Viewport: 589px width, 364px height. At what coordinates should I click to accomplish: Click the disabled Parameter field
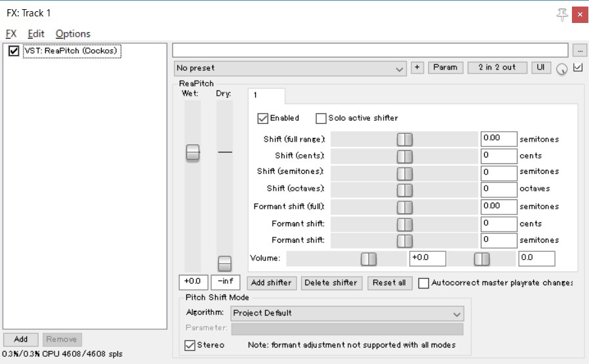click(347, 329)
